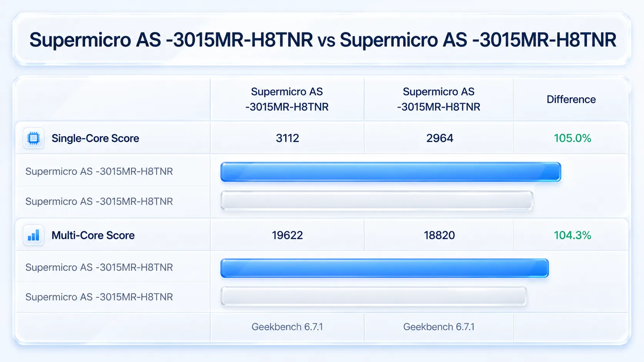Select the multi-core score value 18820

click(x=439, y=235)
